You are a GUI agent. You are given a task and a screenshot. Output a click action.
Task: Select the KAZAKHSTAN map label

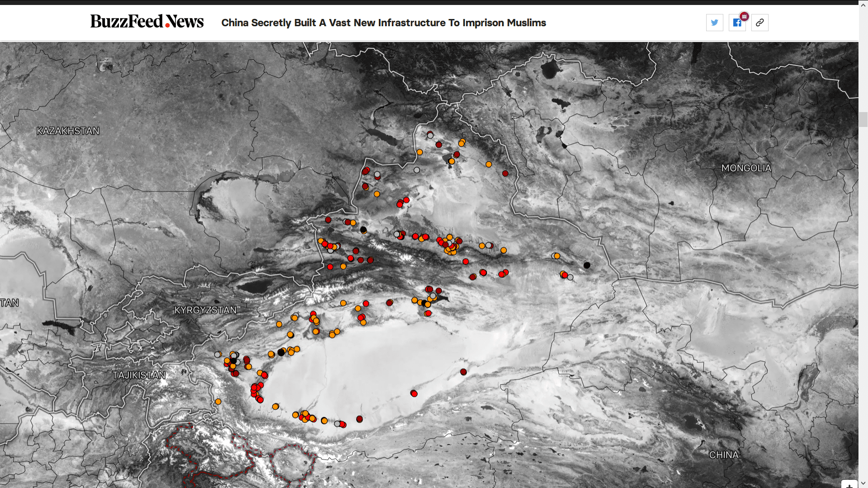(x=68, y=131)
